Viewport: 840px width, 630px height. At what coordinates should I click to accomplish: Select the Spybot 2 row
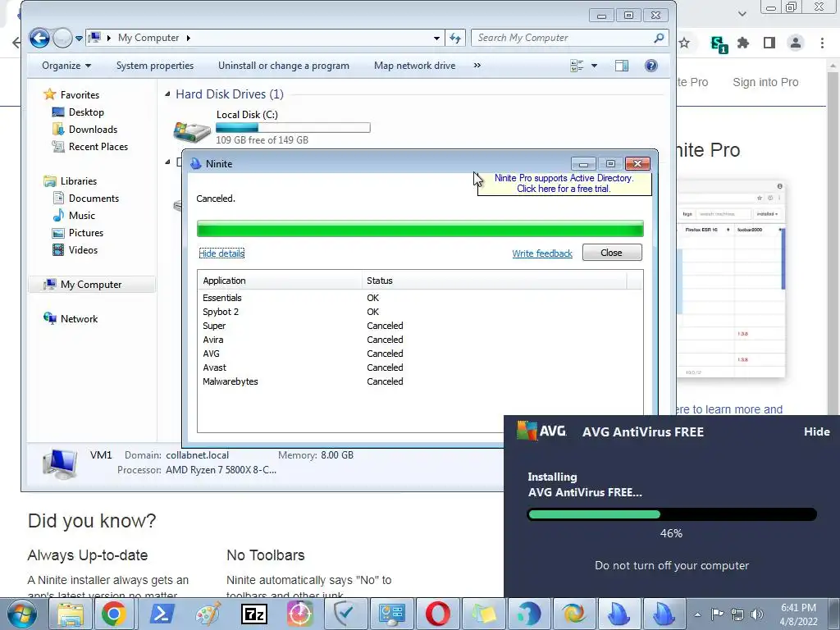tap(419, 312)
